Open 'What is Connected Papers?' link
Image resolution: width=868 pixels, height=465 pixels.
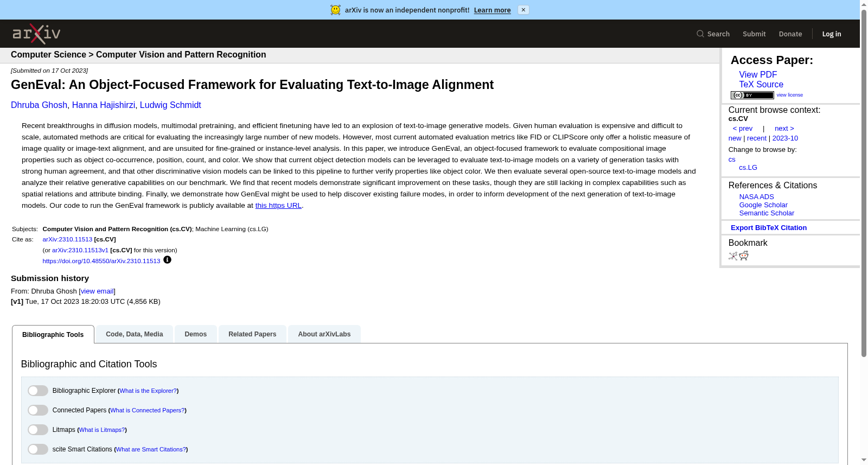(148, 410)
